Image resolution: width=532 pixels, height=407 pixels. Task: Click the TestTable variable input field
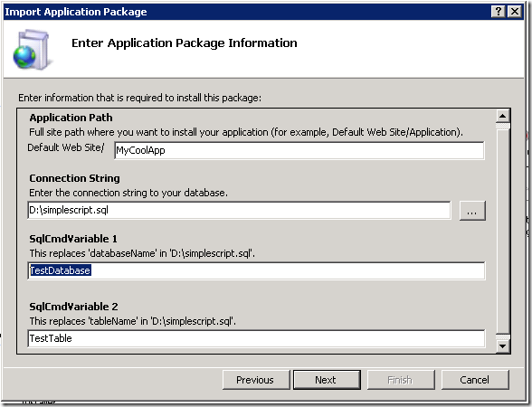256,338
